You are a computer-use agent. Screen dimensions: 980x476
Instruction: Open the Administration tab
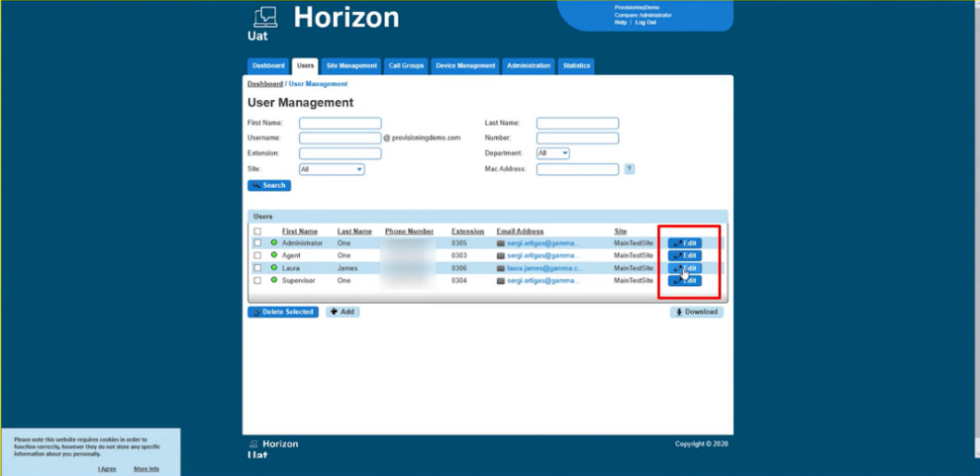[x=528, y=66]
